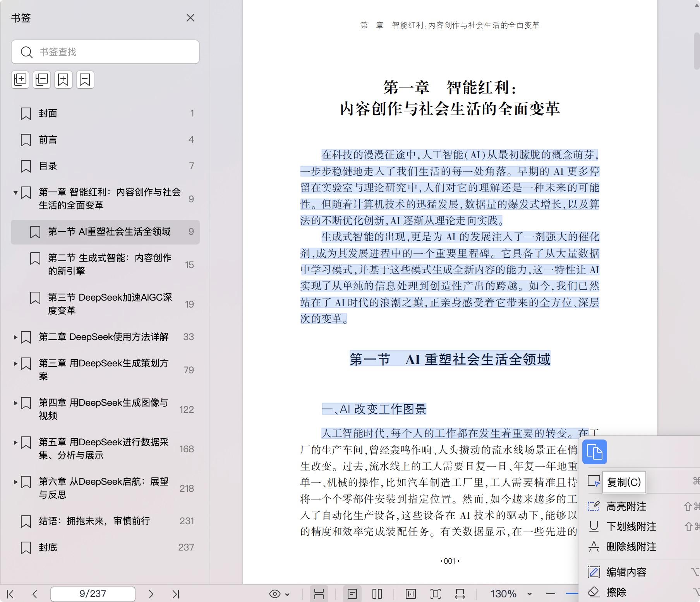700x602 pixels.
Task: Choose 擦除 from the context menu
Action: coord(616,592)
